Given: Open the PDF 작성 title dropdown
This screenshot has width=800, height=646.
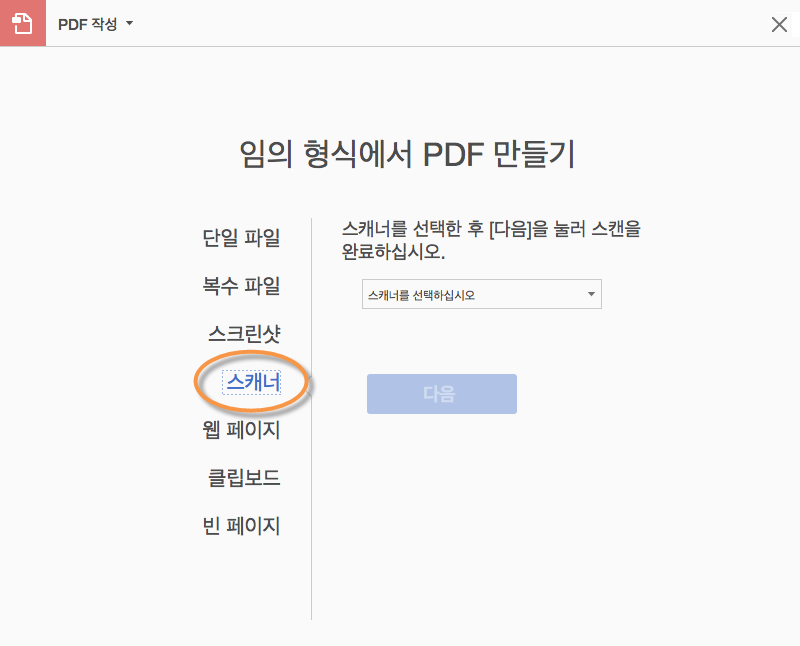Looking at the screenshot, I should tap(88, 24).
